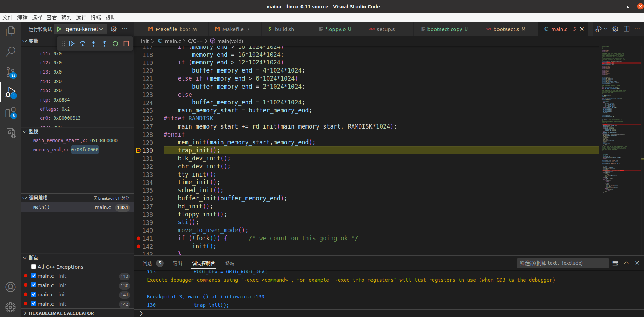The height and width of the screenshot is (317, 644).
Task: Open launch.json via the gear icon
Action: click(x=114, y=29)
